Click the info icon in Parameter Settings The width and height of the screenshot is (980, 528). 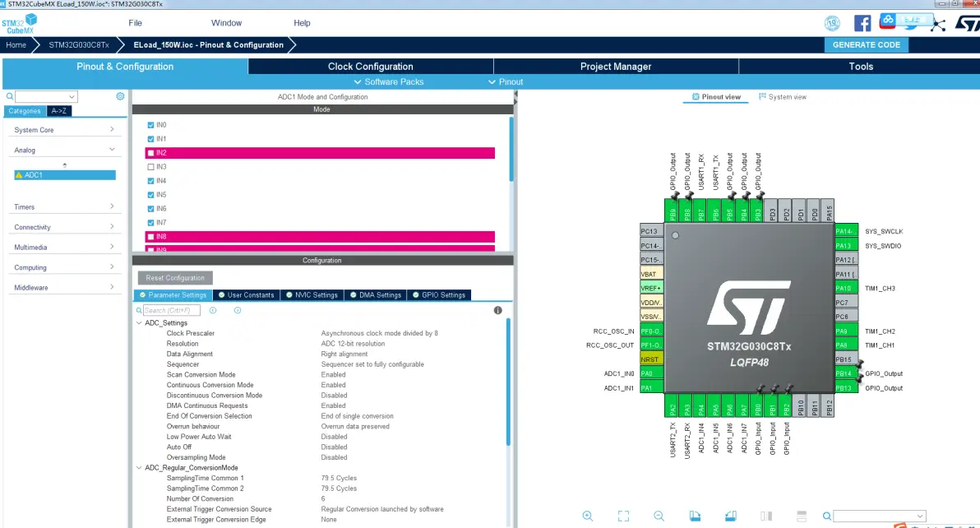pos(497,311)
